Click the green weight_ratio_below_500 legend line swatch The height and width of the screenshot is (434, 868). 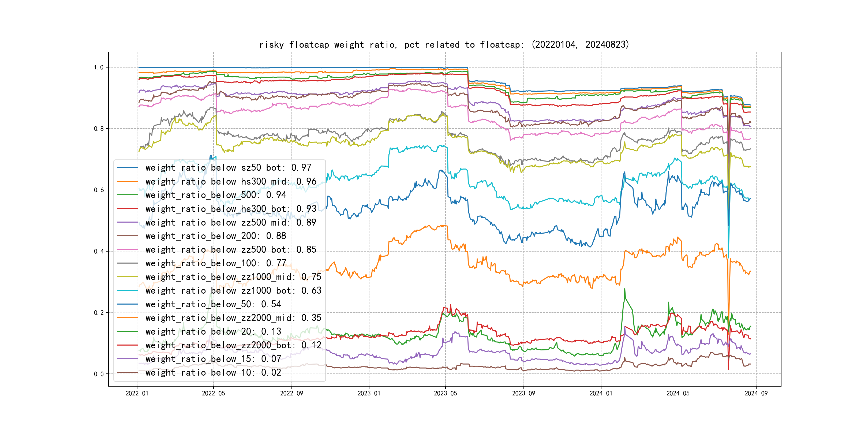(x=127, y=195)
